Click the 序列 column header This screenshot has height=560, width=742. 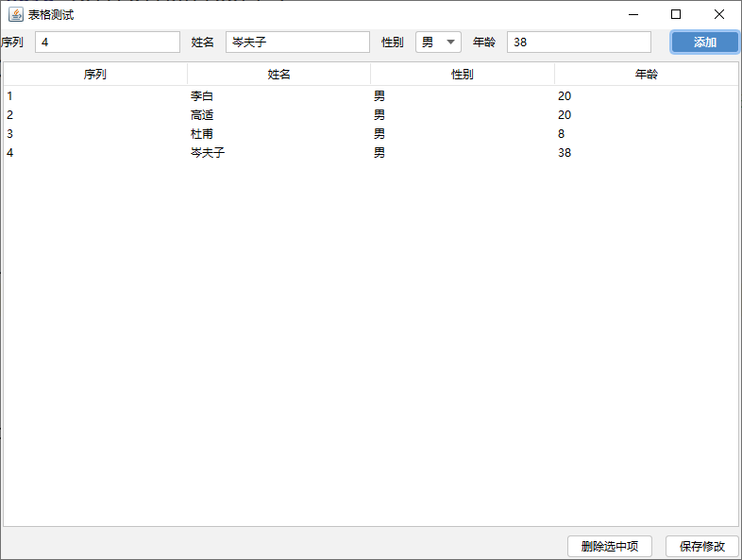[x=95, y=74]
